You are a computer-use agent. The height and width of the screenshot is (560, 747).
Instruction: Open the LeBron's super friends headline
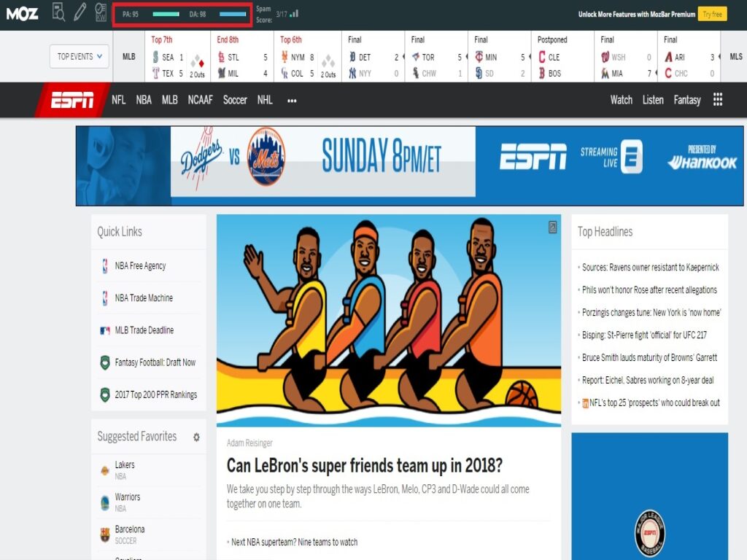(x=365, y=465)
